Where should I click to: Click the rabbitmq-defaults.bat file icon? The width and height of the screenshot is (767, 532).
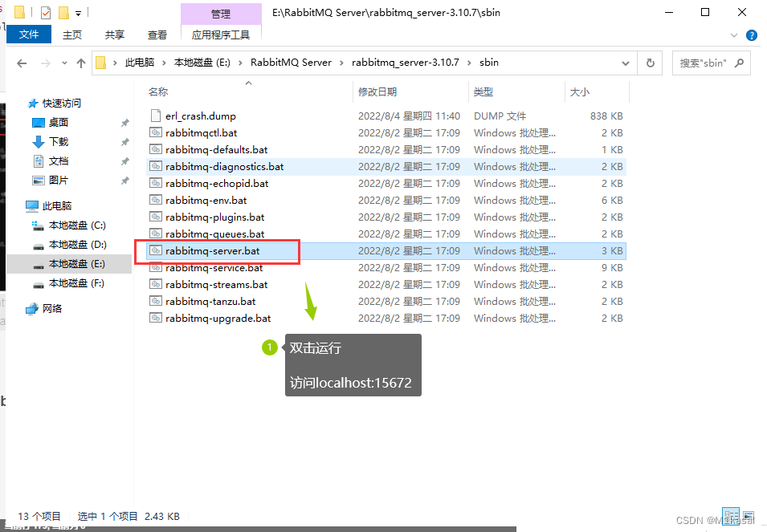pyautogui.click(x=156, y=149)
